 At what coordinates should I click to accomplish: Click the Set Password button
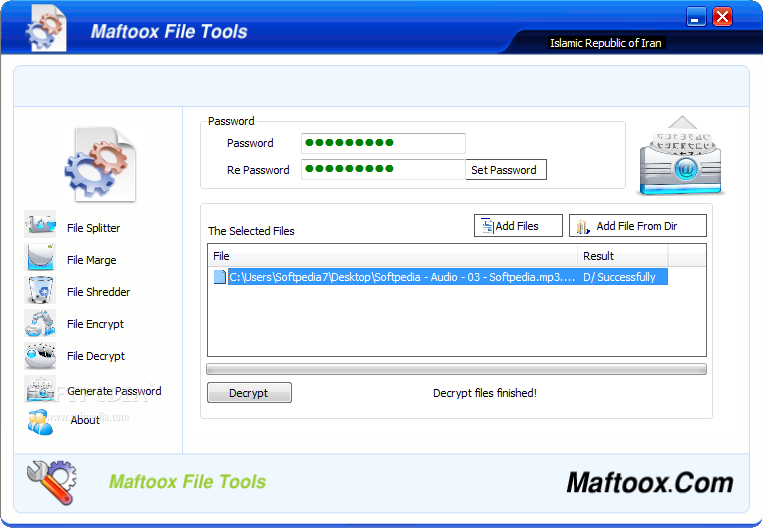[x=506, y=170]
